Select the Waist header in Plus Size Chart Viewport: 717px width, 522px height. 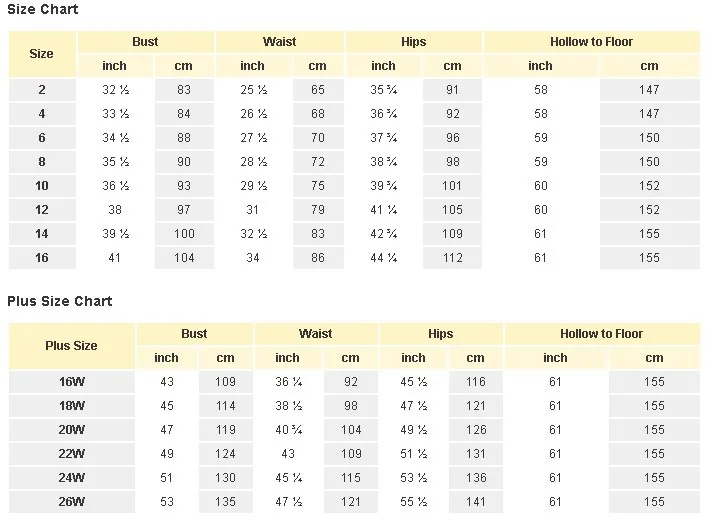coord(316,334)
